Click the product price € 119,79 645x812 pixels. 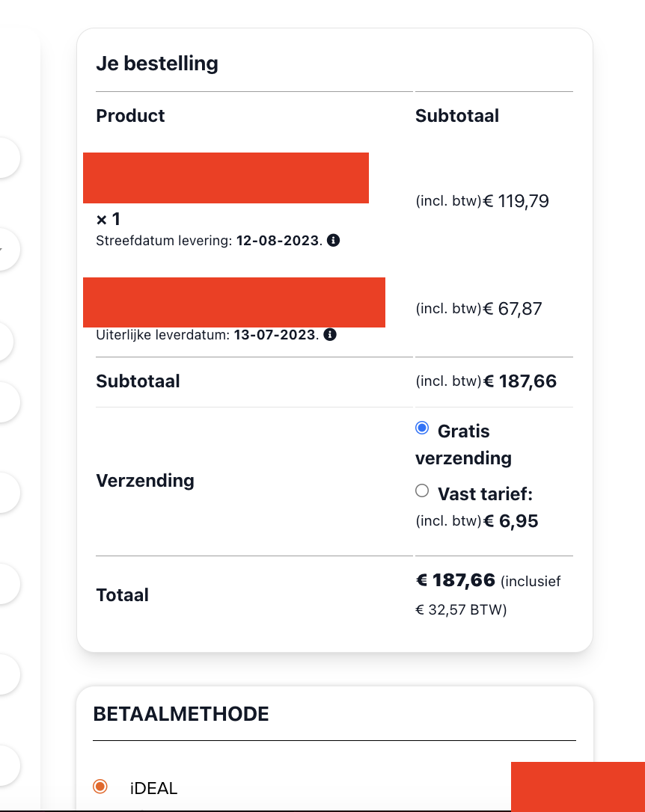click(x=516, y=201)
